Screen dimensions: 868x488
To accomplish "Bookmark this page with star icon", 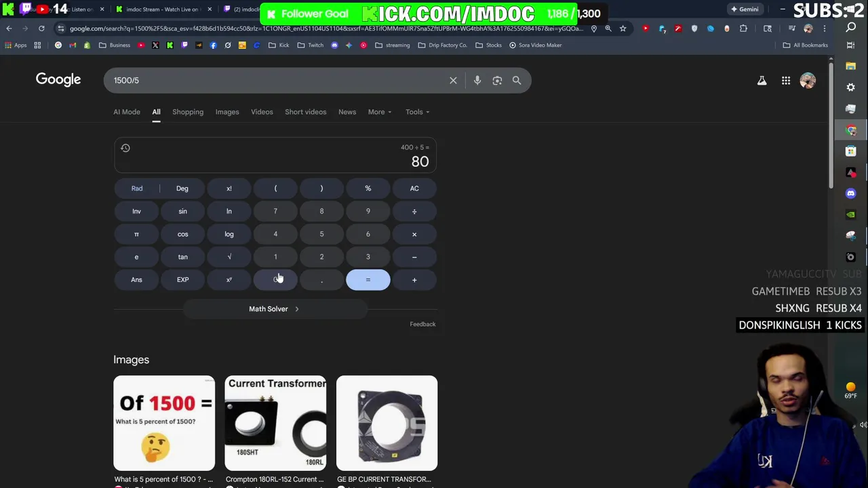I will 623,28.
